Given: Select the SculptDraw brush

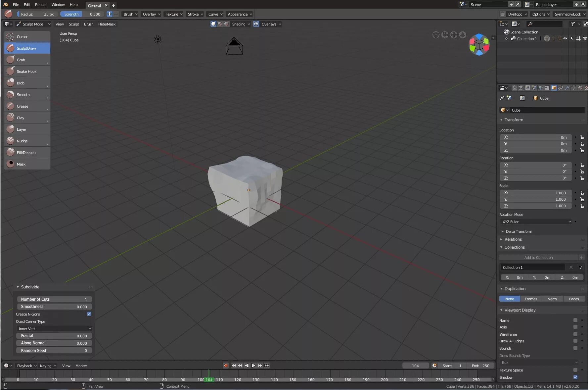Looking at the screenshot, I should [x=27, y=48].
